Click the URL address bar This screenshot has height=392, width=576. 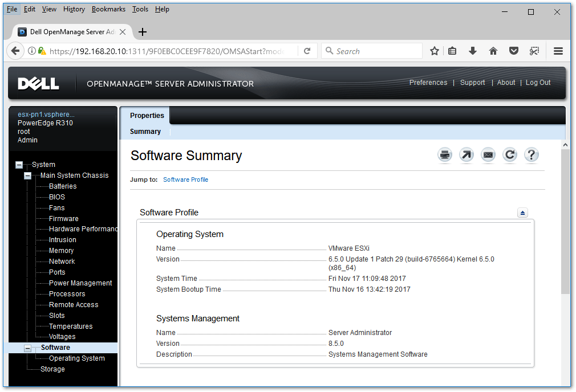(167, 51)
